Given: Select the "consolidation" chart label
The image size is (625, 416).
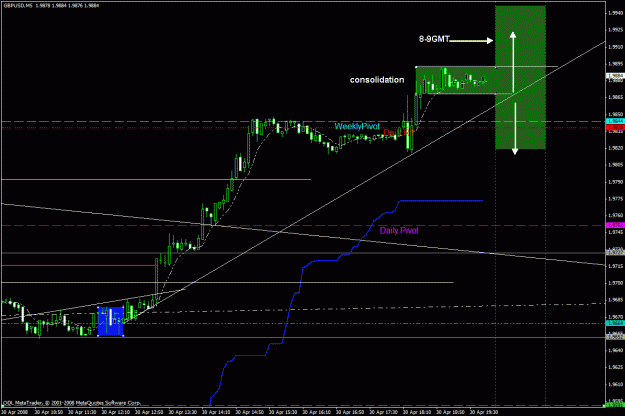Looking at the screenshot, I should coord(377,80).
